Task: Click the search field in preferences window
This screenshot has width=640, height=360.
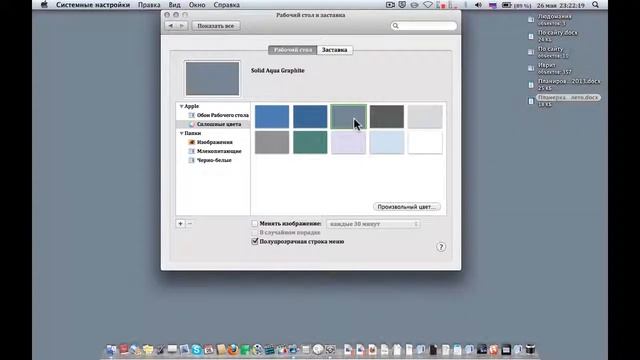Action: (424, 26)
